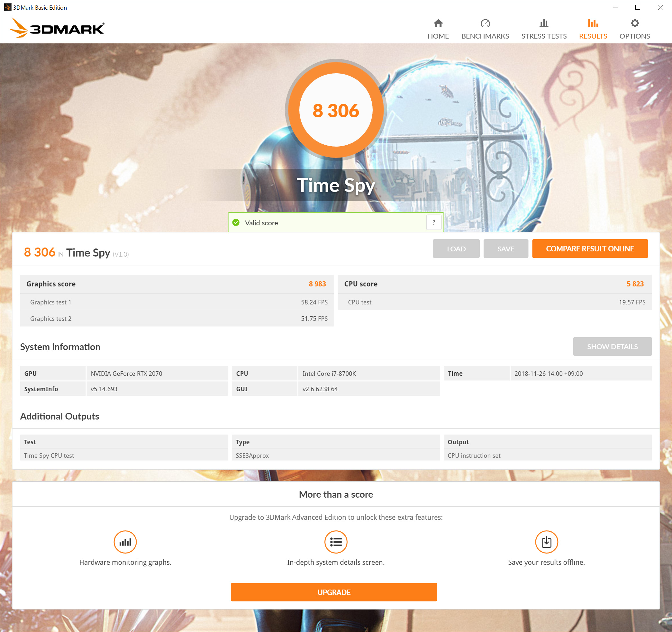This screenshot has width=672, height=632.
Task: Click the More than a score heading
Action: tap(336, 494)
